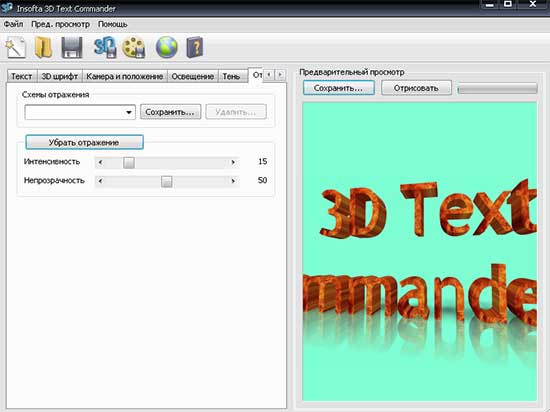
Task: Open help using the question book icon
Action: point(195,47)
